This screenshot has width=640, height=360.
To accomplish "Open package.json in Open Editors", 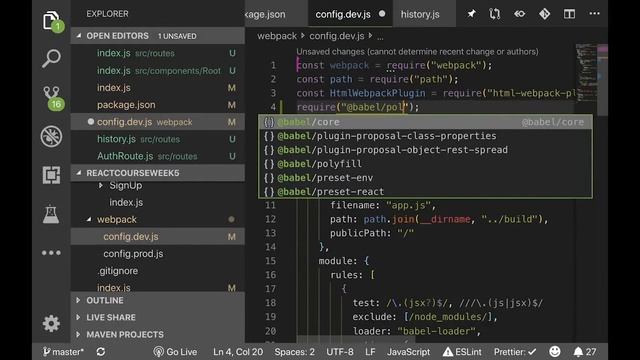I will (158, 105).
